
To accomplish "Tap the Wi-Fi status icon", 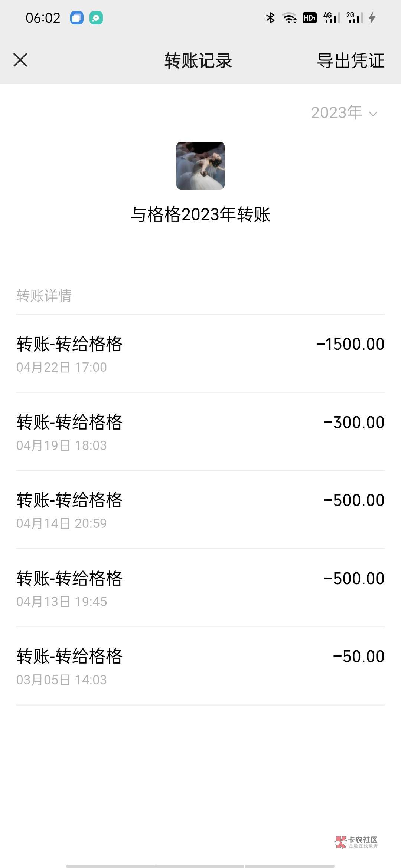I will coord(290,18).
